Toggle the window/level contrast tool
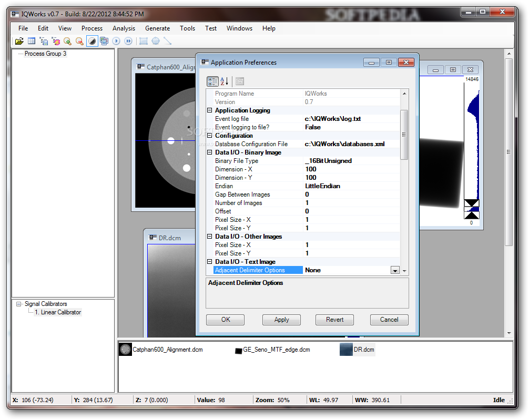529x420 pixels. tap(92, 41)
